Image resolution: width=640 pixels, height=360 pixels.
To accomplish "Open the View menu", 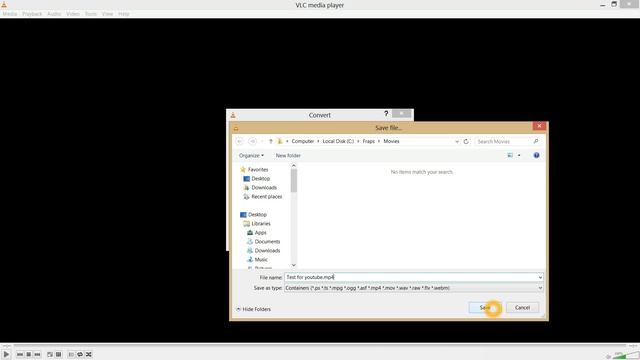I will pyautogui.click(x=107, y=14).
